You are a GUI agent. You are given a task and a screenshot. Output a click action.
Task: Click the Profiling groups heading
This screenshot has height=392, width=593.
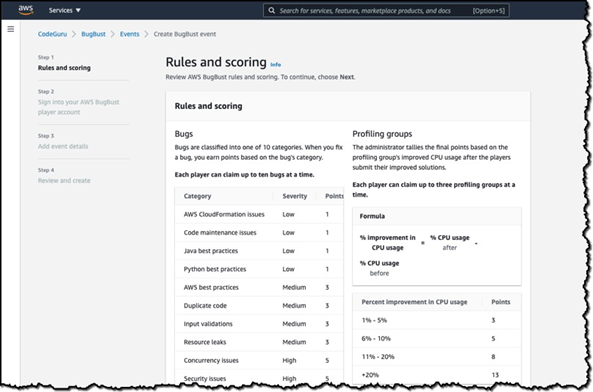(x=382, y=134)
